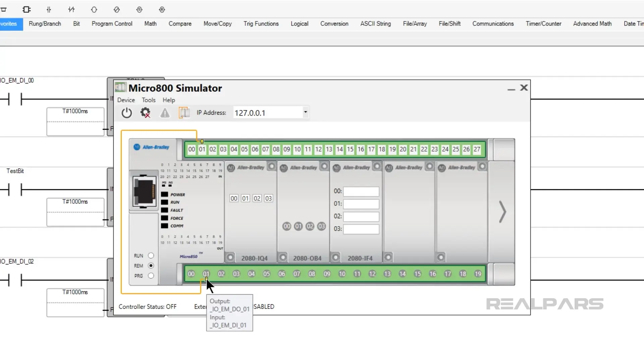644x362 pixels.
Task: Open the Timer/Counter tab
Action: click(x=543, y=24)
